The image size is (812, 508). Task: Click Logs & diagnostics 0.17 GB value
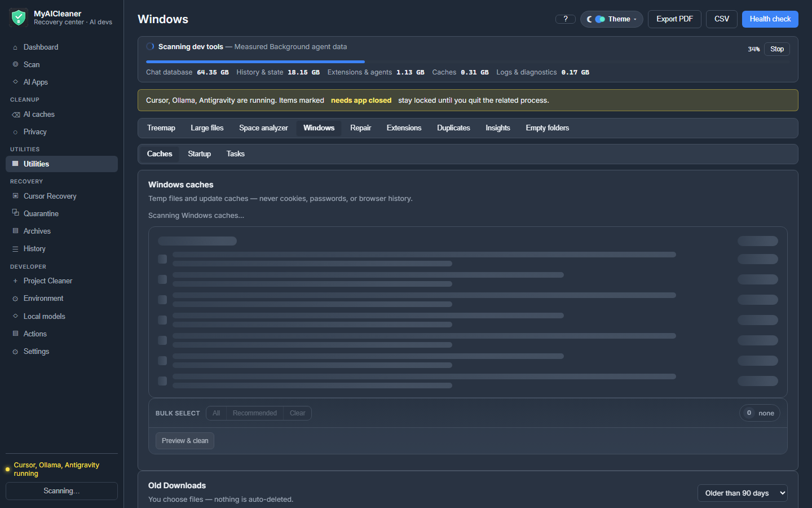[575, 72]
